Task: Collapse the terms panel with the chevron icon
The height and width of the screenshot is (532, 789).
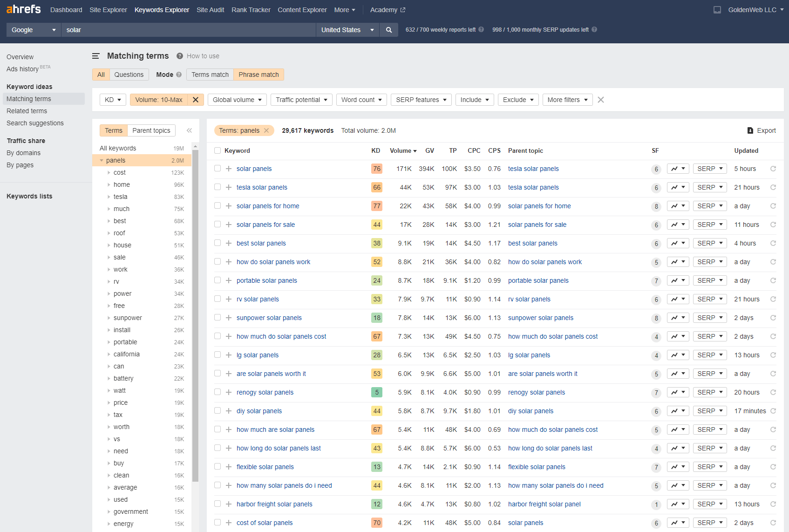Action: pos(189,130)
